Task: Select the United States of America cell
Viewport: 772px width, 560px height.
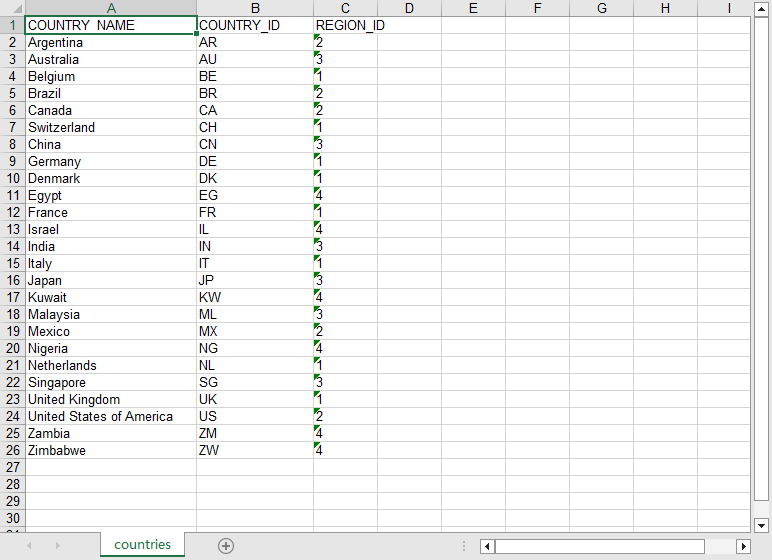Action: (110, 416)
